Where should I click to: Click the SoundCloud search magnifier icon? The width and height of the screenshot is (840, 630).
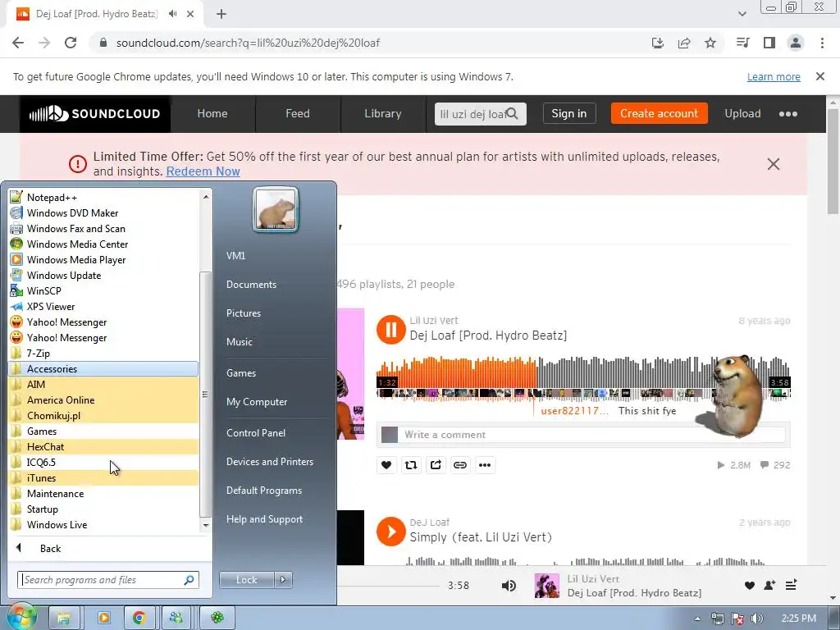point(513,113)
